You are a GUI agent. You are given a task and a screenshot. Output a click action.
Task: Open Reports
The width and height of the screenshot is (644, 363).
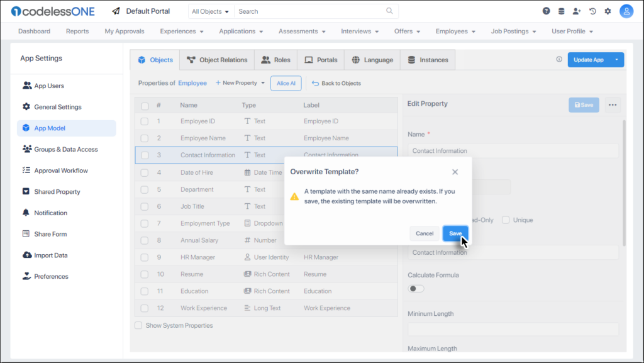pyautogui.click(x=77, y=31)
